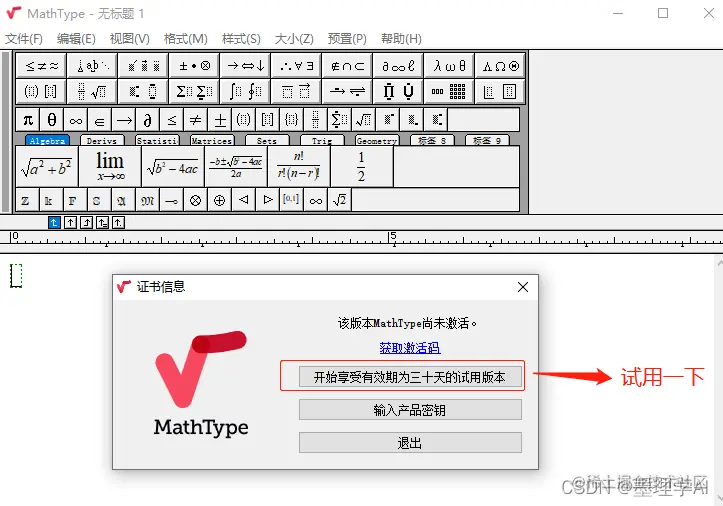Insert combination formula n!/r!(n-r)!

pyautogui.click(x=298, y=167)
